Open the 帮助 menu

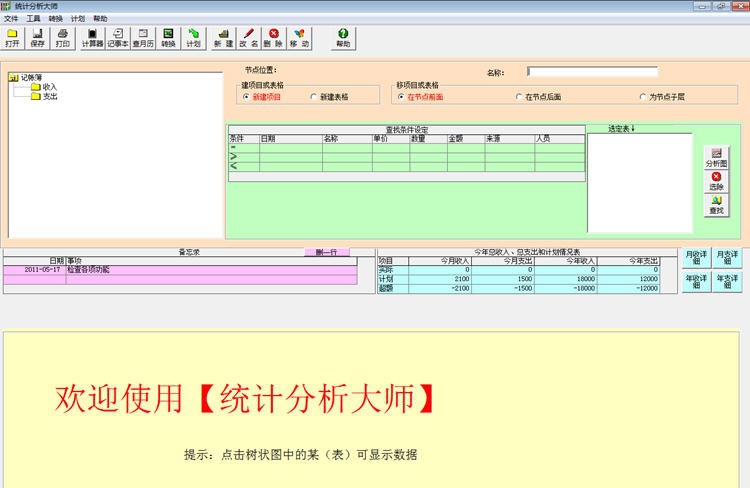tap(100, 19)
